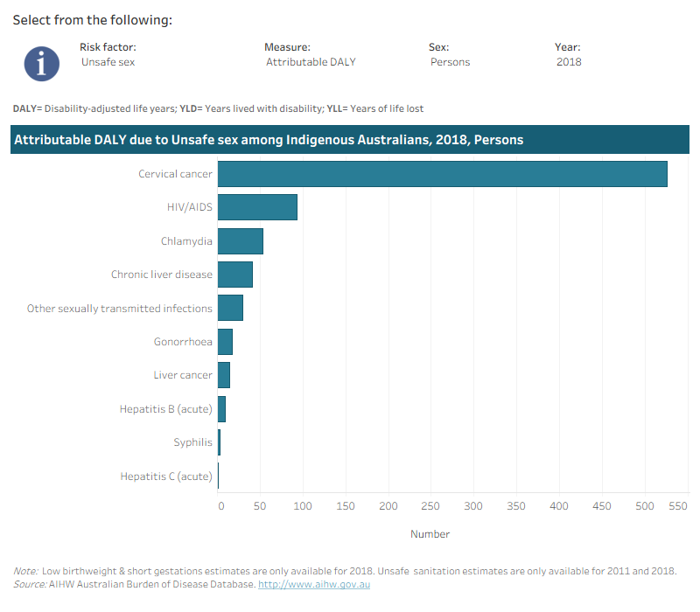
Task: Click the Note about low birthweight estimates
Action: (x=345, y=571)
